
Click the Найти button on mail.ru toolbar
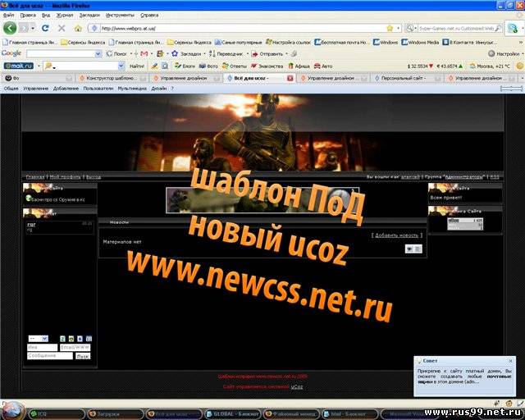pos(137,66)
